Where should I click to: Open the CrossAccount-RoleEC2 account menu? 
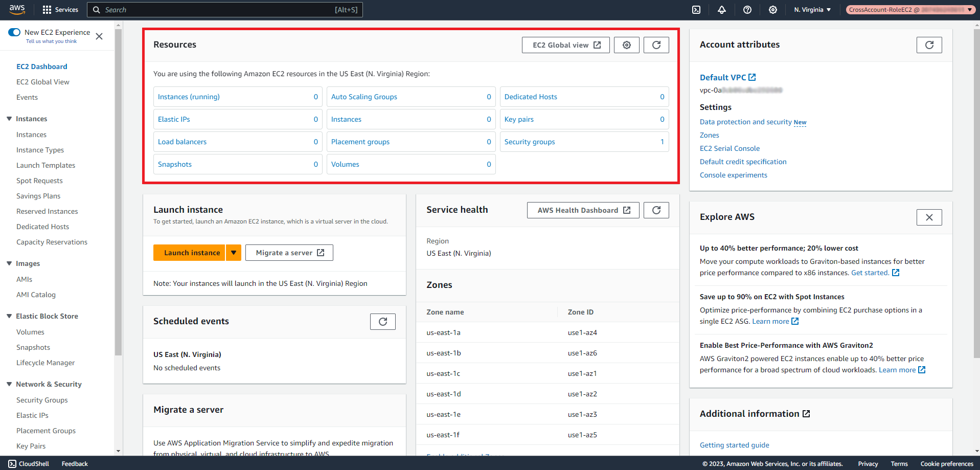(910, 10)
